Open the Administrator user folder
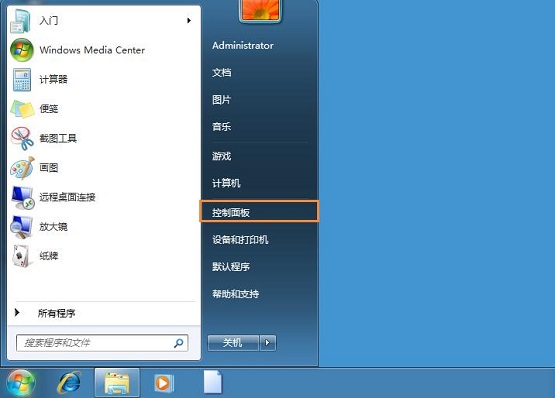The width and height of the screenshot is (555, 398). click(x=243, y=45)
